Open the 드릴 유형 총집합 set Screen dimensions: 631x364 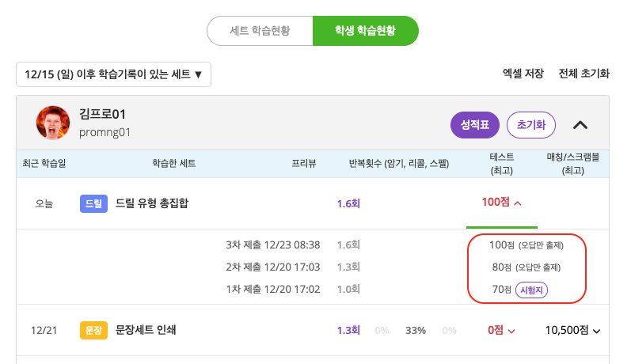152,203
